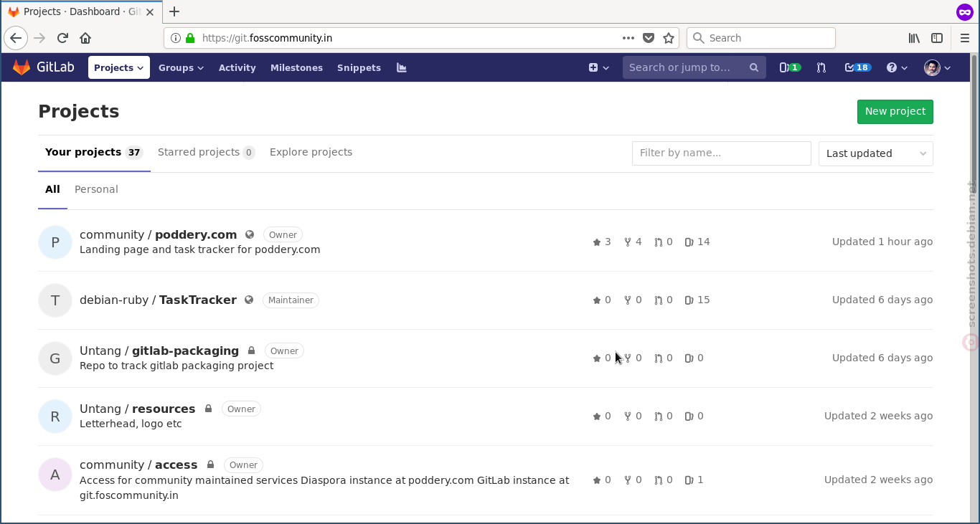The height and width of the screenshot is (524, 980).
Task: Open the Untang / resources project
Action: click(138, 409)
